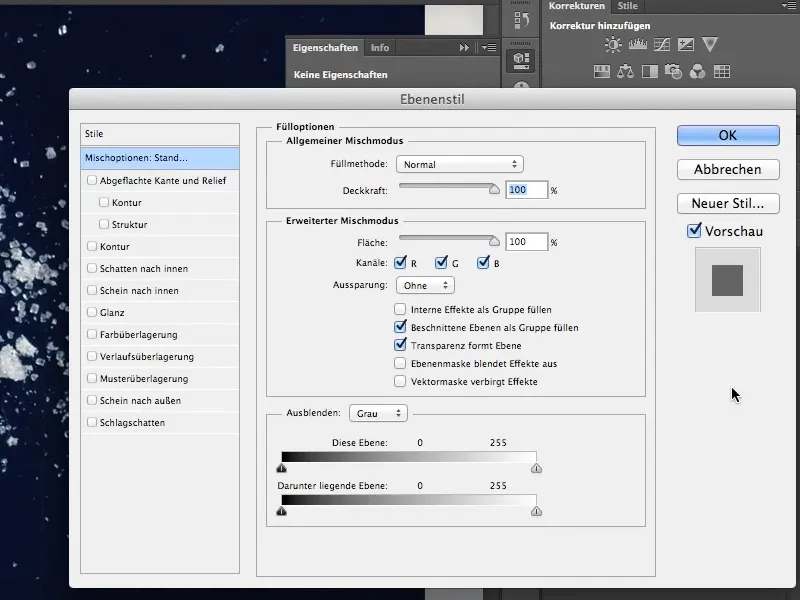Enable Glanz checkbox
Screen dimensions: 800x600
[x=92, y=312]
